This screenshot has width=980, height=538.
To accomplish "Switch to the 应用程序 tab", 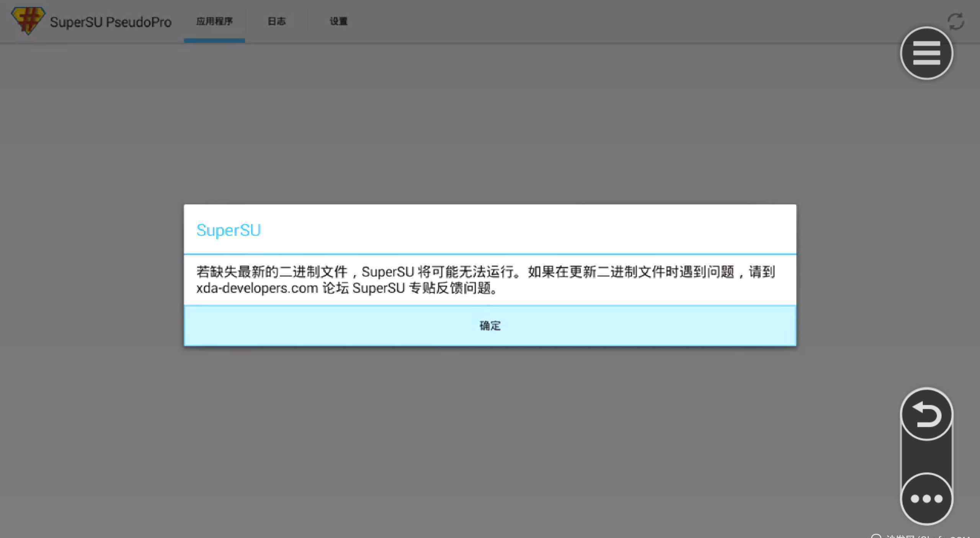I will 214,21.
